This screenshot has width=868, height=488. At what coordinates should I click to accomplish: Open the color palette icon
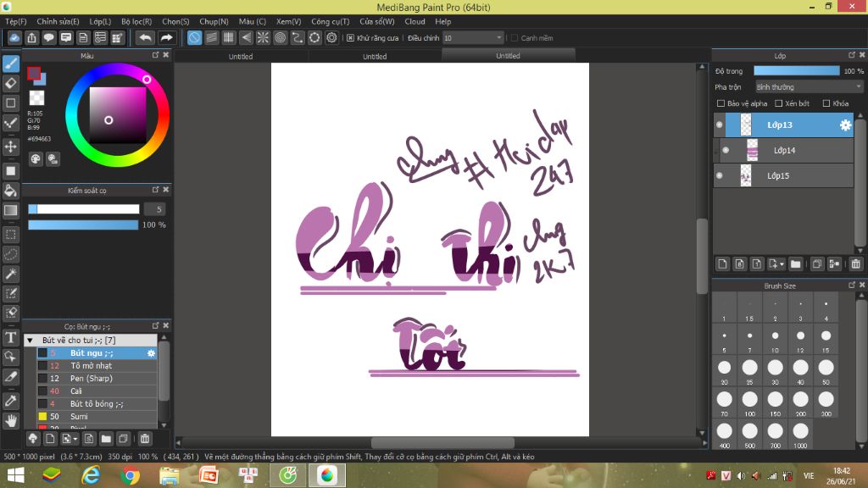coord(36,159)
